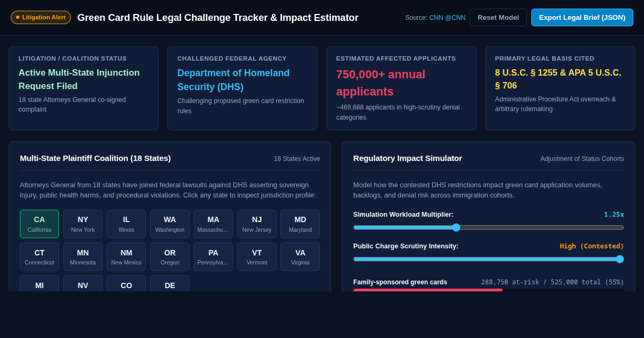Choose the NJ New Jersey tile
The height and width of the screenshot is (338, 644).
(x=257, y=224)
